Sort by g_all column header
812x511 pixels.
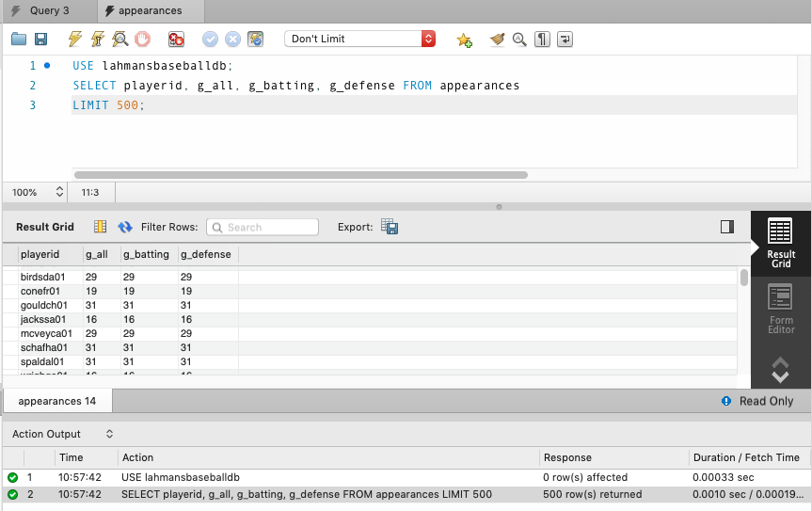(x=102, y=254)
